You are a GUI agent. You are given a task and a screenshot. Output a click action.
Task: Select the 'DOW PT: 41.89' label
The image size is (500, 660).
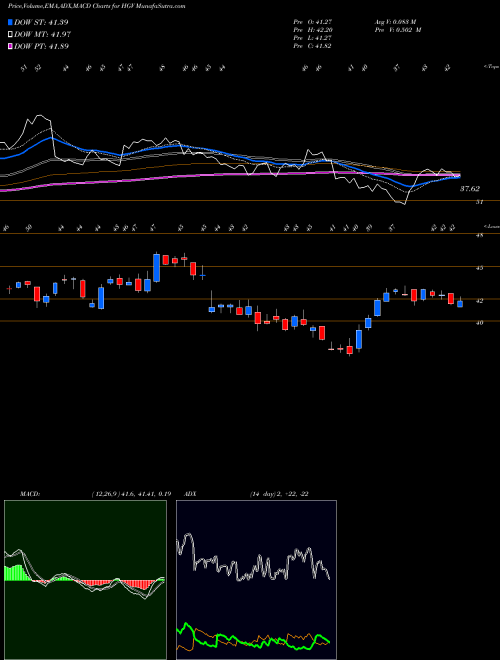41,46
